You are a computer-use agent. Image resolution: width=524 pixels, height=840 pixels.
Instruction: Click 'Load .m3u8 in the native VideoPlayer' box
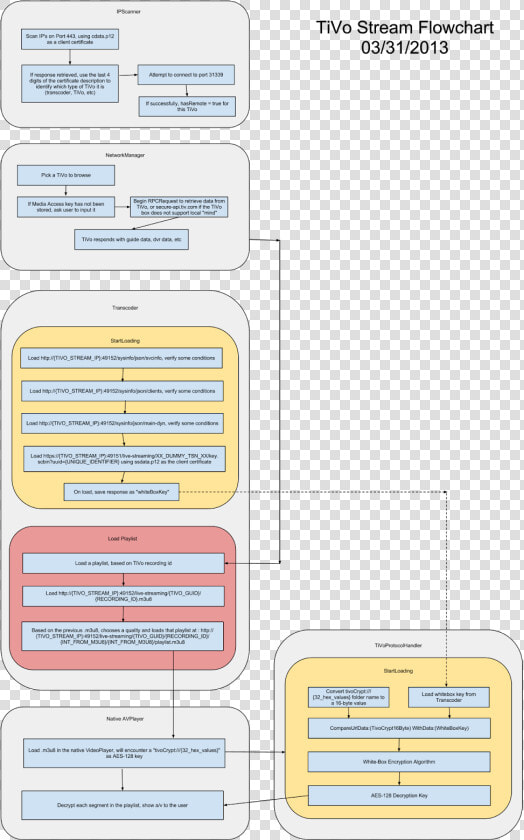123,753
